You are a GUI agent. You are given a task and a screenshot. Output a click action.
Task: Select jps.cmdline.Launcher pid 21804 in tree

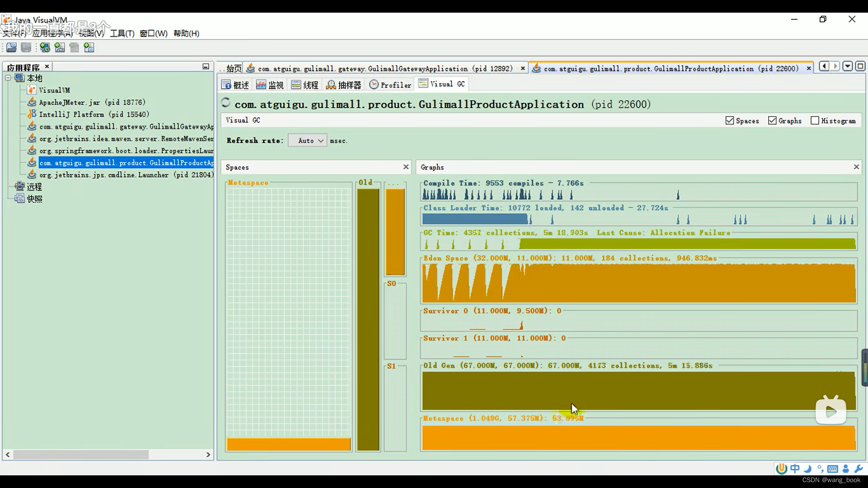126,175
